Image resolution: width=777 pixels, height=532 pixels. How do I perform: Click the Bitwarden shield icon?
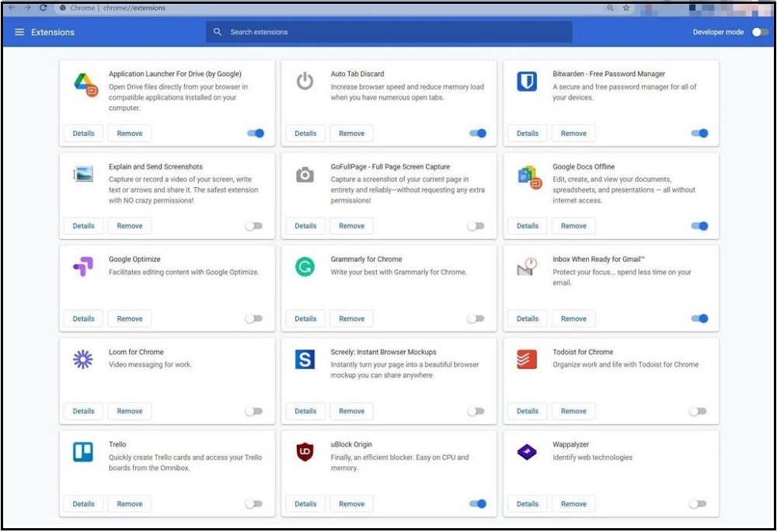click(527, 81)
